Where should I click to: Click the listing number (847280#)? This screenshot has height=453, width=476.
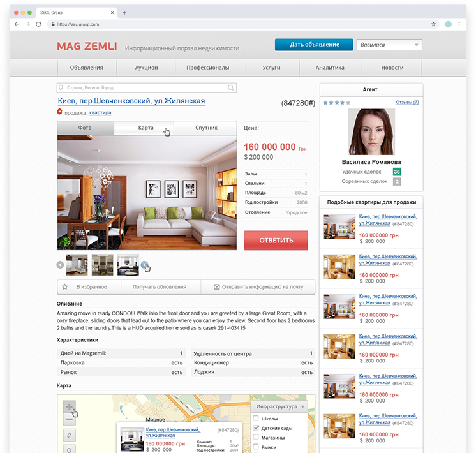298,103
